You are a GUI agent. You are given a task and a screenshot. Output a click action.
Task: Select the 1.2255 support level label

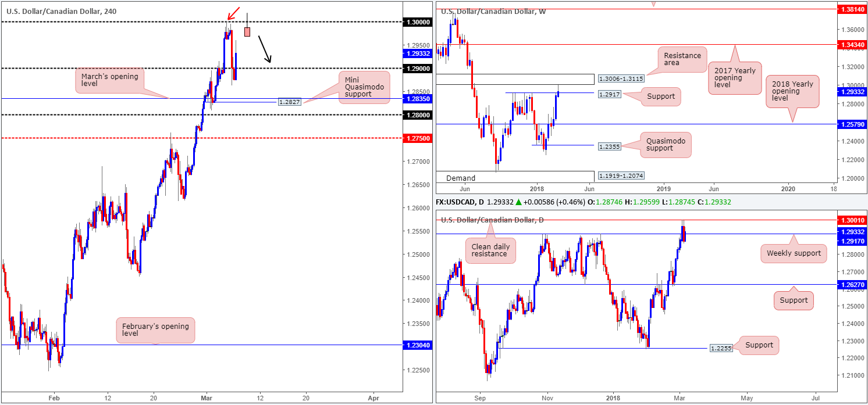(x=722, y=349)
